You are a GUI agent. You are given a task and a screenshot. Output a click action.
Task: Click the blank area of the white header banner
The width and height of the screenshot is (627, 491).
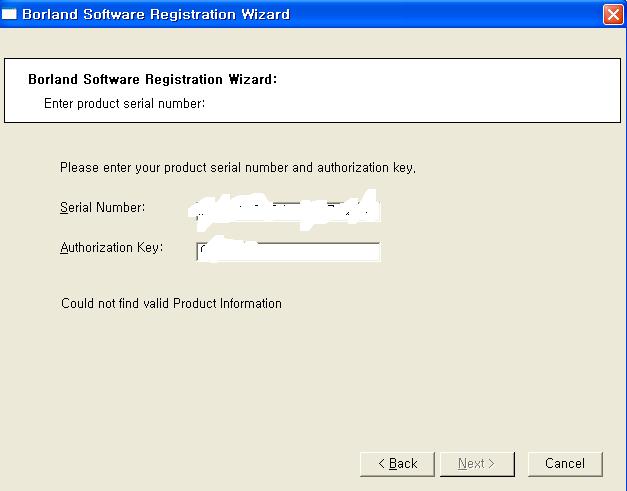(x=450, y=90)
